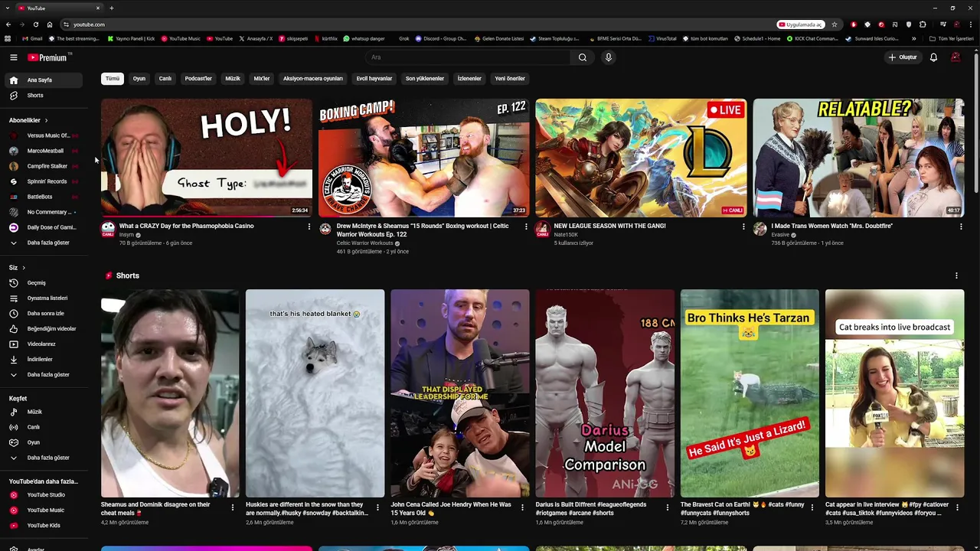Open options menu for Huskies snow short
Image resolution: width=980 pixels, height=551 pixels.
click(x=377, y=507)
